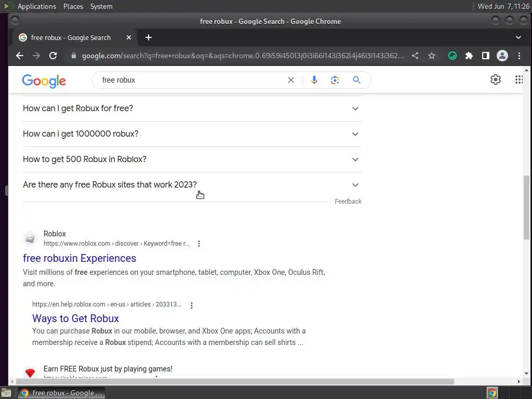Click the forward navigation arrow
The height and width of the screenshot is (399, 532).
point(36,56)
